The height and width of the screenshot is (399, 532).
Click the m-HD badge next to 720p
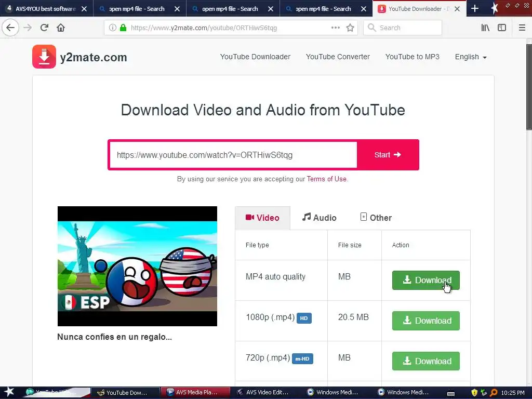click(x=303, y=358)
